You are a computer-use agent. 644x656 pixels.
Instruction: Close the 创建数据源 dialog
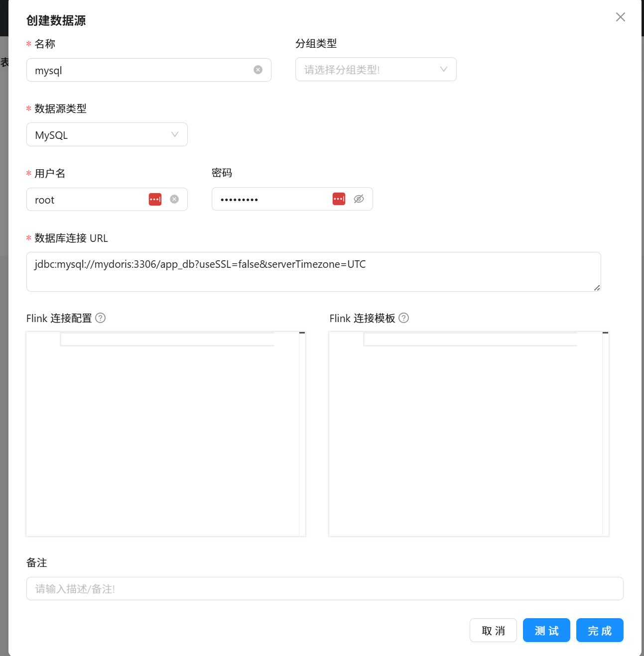coord(620,17)
